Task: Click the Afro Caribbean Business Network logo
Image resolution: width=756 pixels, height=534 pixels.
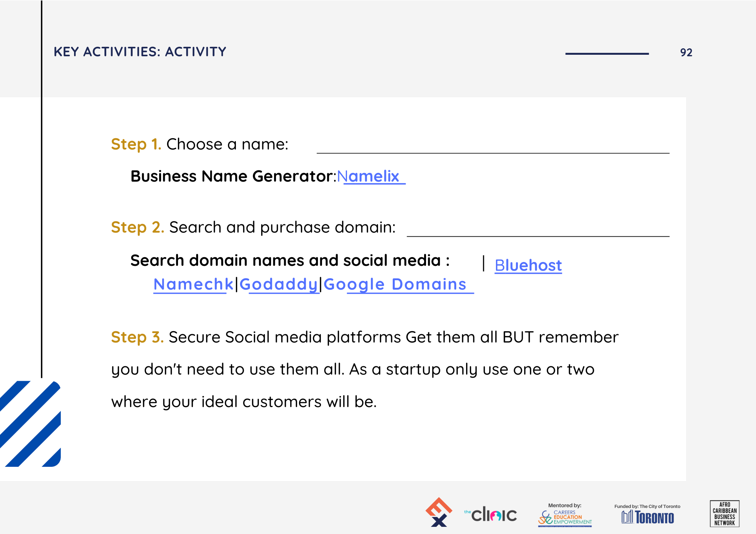Action: click(x=724, y=514)
